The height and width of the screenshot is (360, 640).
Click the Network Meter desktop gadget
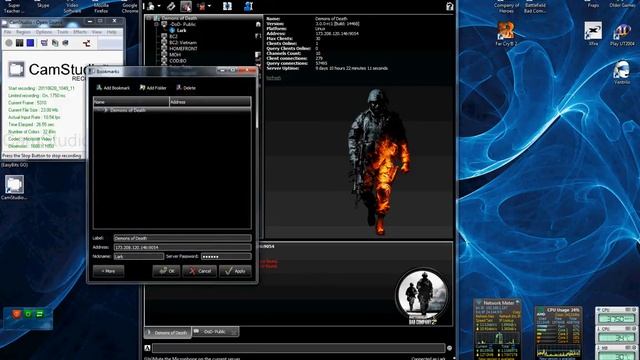tap(497, 329)
